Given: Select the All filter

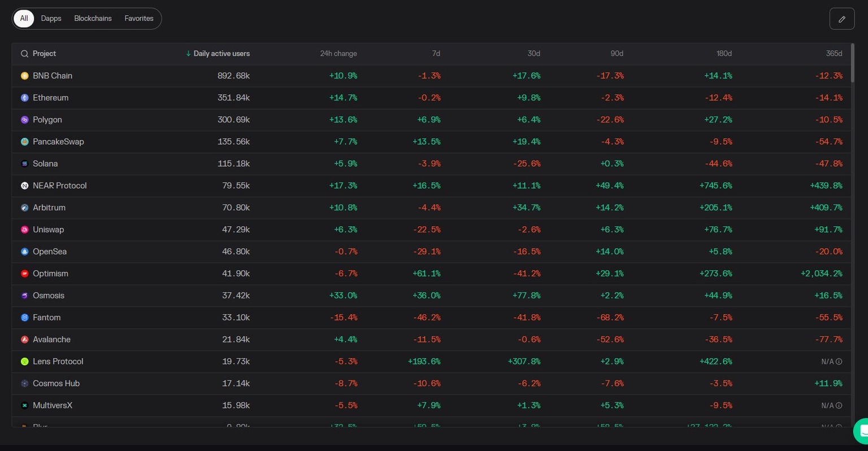Looking at the screenshot, I should coord(23,18).
